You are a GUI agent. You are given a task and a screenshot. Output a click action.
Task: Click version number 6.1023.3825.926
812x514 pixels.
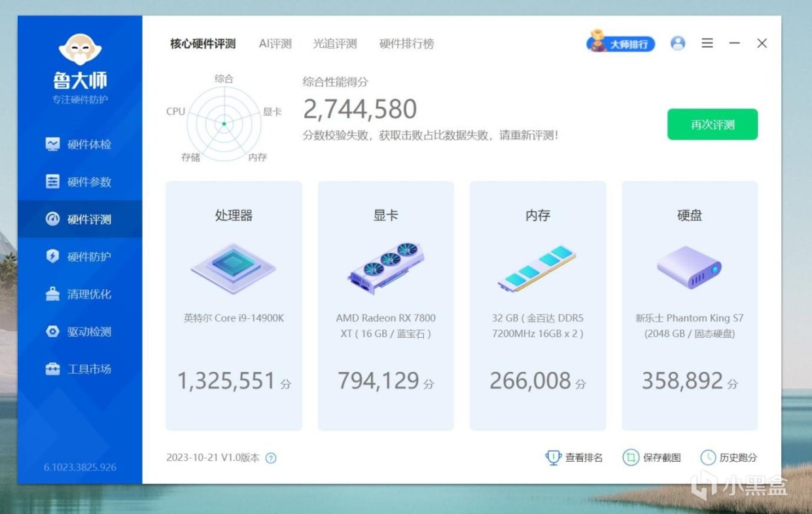point(80,468)
